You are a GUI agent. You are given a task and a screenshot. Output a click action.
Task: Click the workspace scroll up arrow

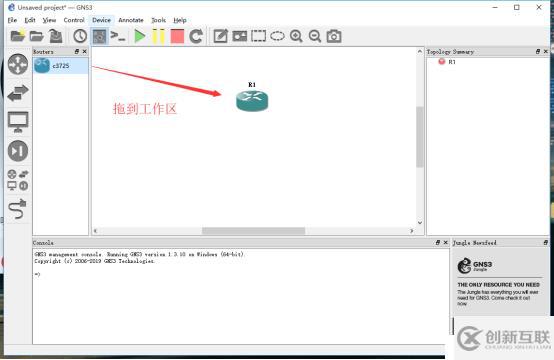420,52
